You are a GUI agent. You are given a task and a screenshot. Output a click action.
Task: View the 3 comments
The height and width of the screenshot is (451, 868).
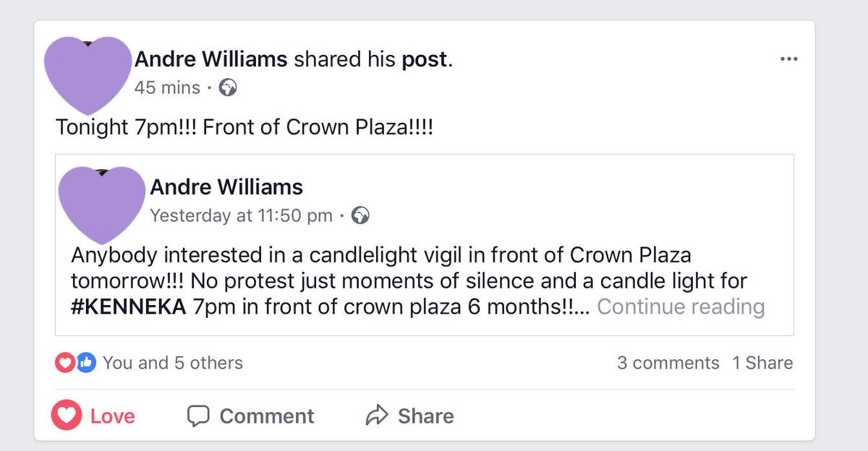[668, 363]
